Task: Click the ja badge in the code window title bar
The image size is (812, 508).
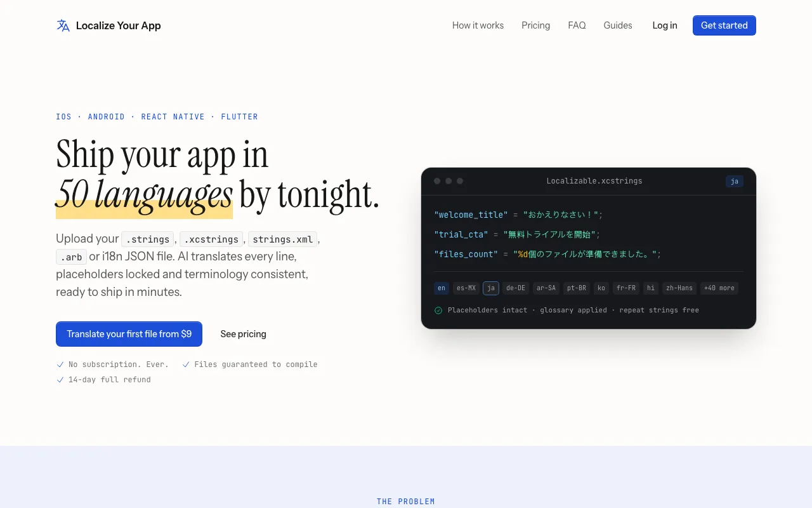Action: pyautogui.click(x=735, y=182)
